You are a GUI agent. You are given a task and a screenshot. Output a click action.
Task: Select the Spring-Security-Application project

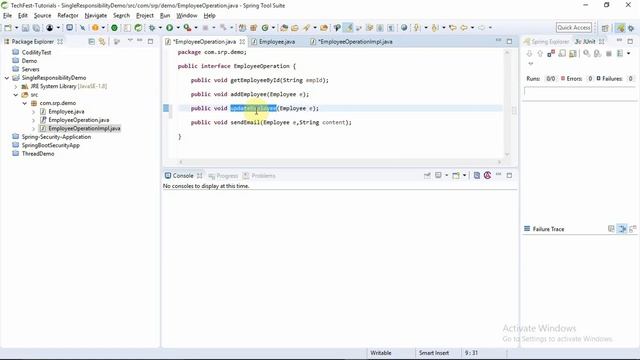pyautogui.click(x=56, y=137)
